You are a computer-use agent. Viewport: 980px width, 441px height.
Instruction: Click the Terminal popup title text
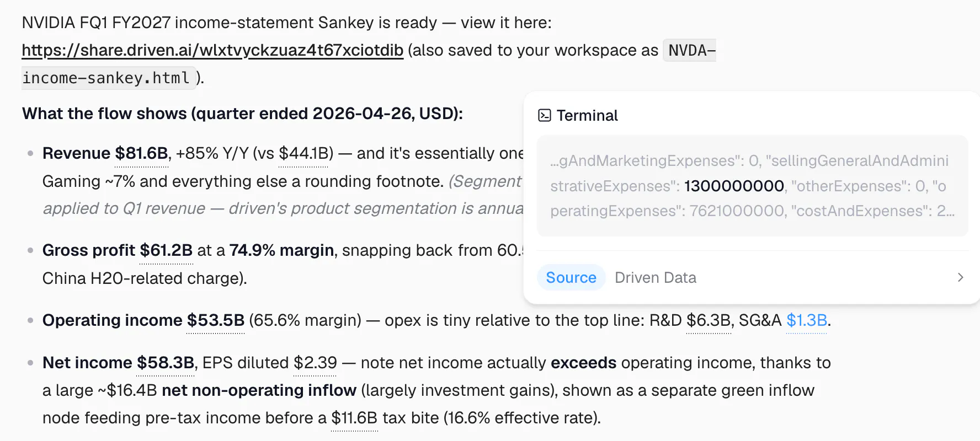tap(587, 115)
